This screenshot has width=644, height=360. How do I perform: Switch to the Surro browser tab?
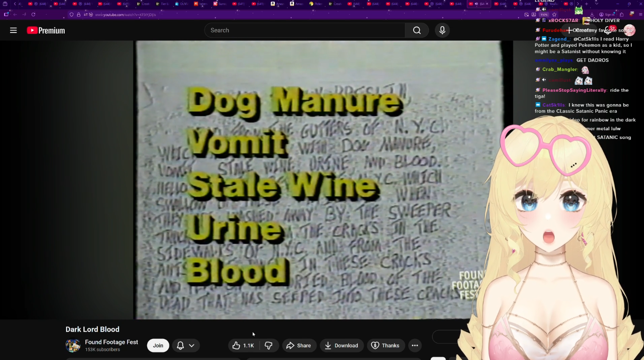pos(220,4)
